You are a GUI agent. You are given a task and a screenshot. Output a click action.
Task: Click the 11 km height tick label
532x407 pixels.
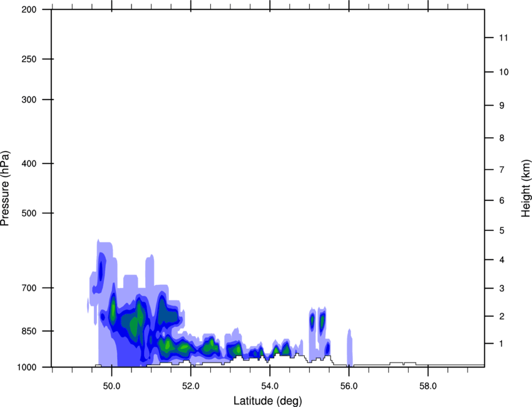point(503,38)
